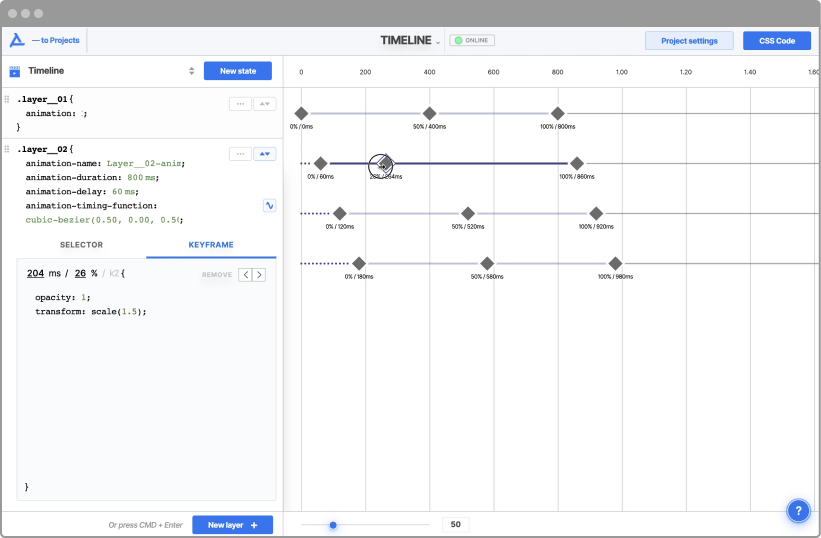Adjust the timeline zoom slider handle
The image size is (821, 538).
click(333, 525)
